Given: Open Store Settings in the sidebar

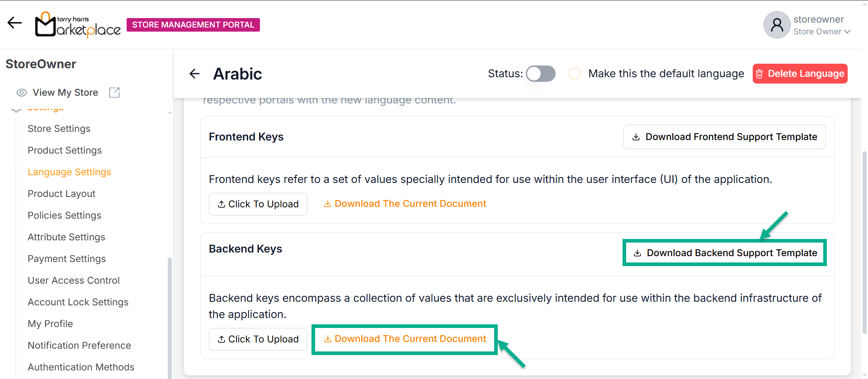Looking at the screenshot, I should pyautogui.click(x=59, y=129).
